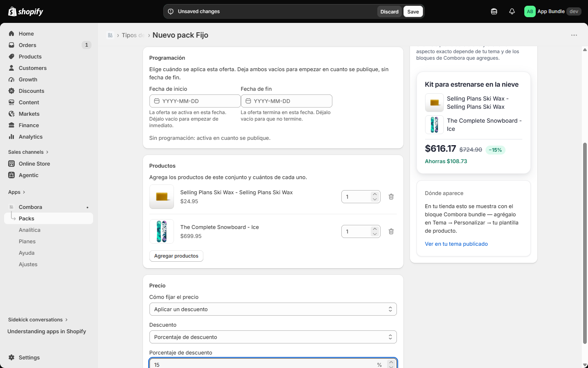The width and height of the screenshot is (588, 368).
Task: Delete the Selling Plans Ski Wax product
Action: click(x=391, y=197)
